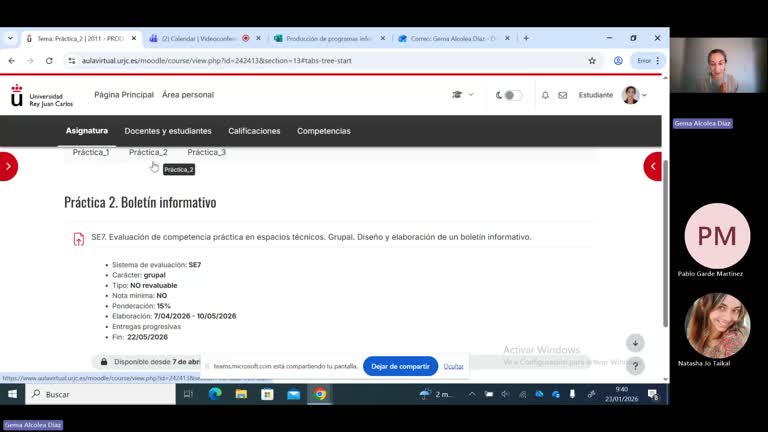Open the red right block drawer arrow
This screenshot has width=768, height=432.
[x=653, y=166]
